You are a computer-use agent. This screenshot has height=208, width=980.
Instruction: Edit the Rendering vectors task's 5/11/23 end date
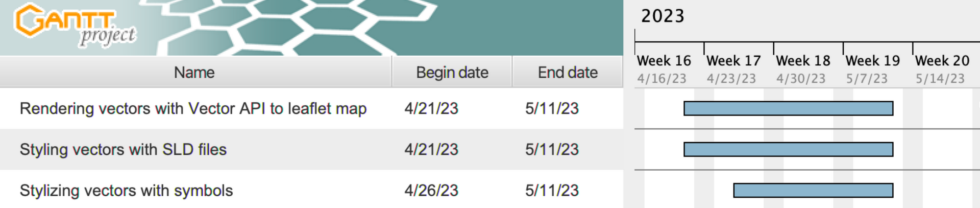552,108
